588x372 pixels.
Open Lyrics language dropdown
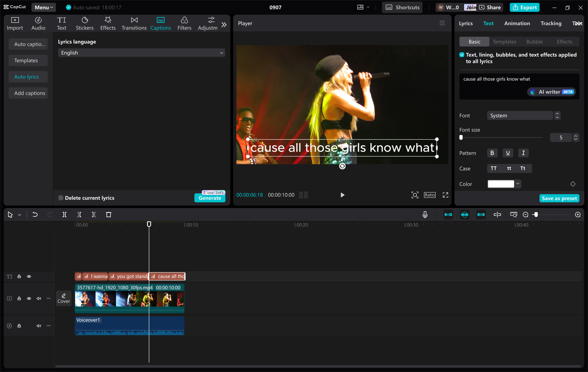[x=141, y=53]
